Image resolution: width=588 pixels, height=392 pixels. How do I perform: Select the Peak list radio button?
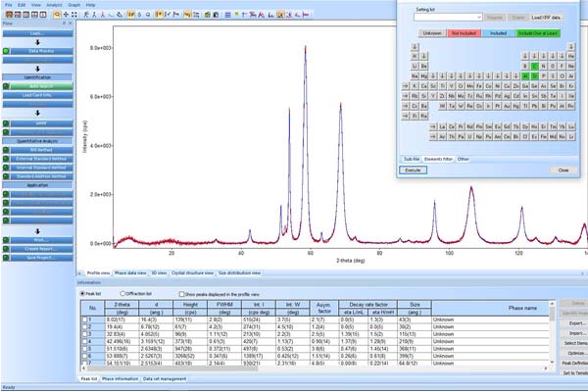coord(82,294)
